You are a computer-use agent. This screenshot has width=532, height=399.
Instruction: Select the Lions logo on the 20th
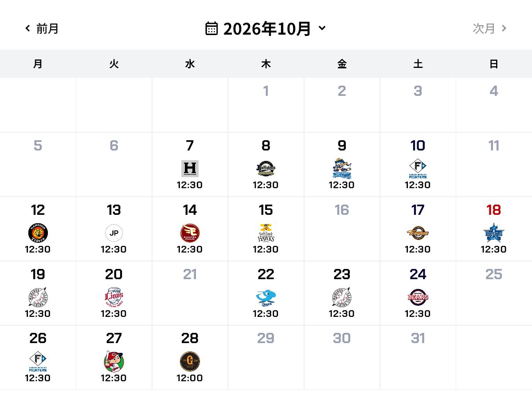point(114,297)
